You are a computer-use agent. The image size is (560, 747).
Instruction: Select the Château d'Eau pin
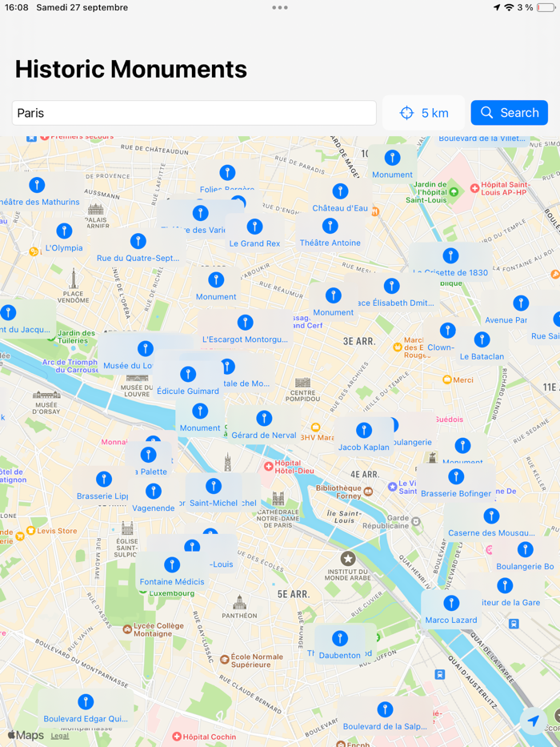340,199
